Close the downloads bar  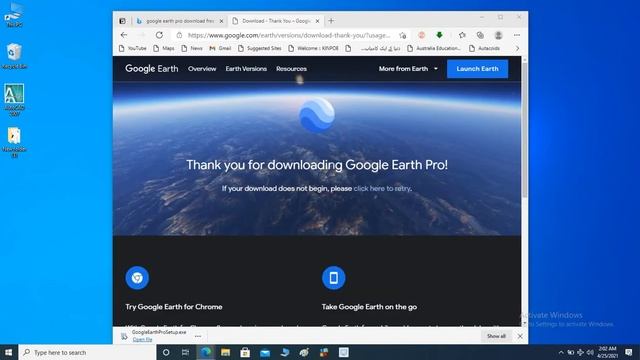pos(520,336)
